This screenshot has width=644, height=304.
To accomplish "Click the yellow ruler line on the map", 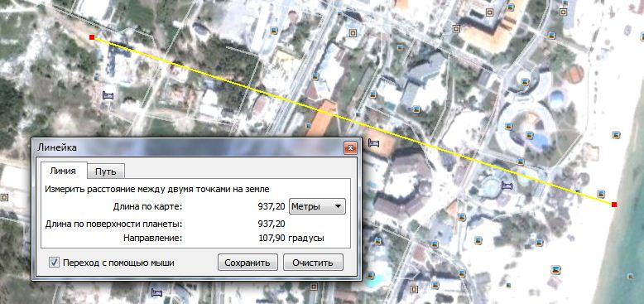I will click(353, 121).
